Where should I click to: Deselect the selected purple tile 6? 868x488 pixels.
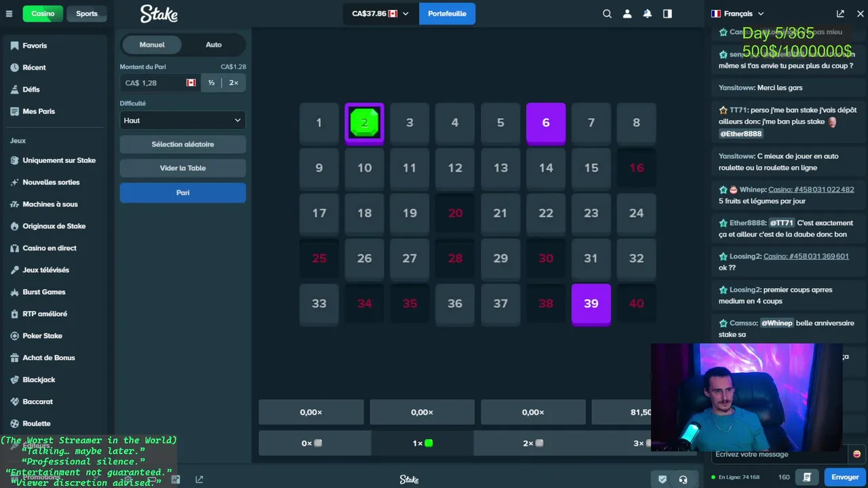coord(546,123)
